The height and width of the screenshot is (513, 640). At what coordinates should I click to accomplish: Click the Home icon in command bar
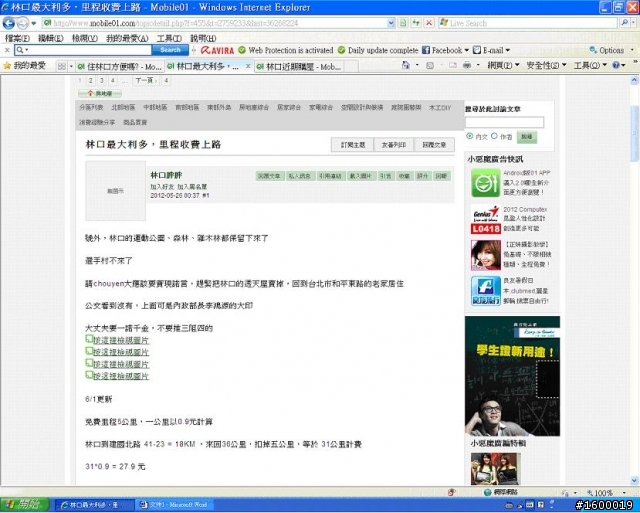coord(406,65)
